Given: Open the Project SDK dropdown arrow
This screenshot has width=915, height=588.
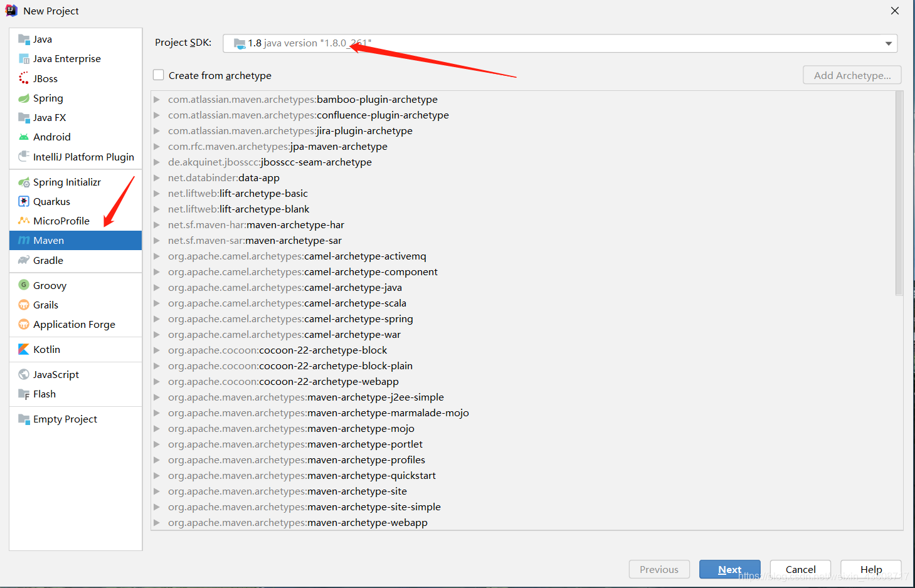Looking at the screenshot, I should [889, 43].
